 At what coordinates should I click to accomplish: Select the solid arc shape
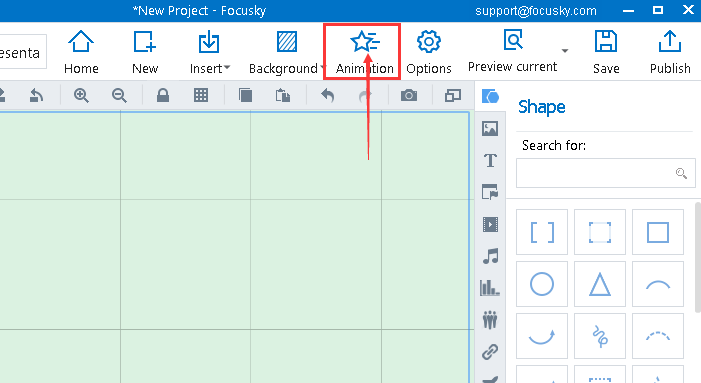click(x=658, y=284)
